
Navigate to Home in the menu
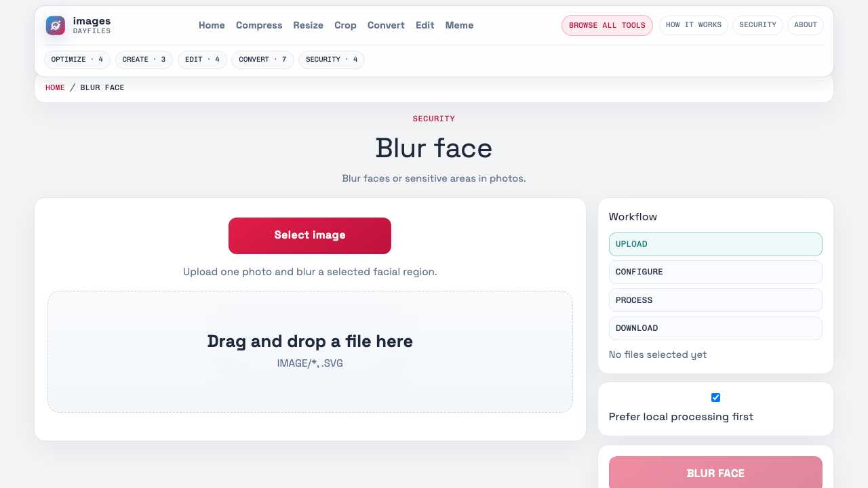click(x=212, y=25)
